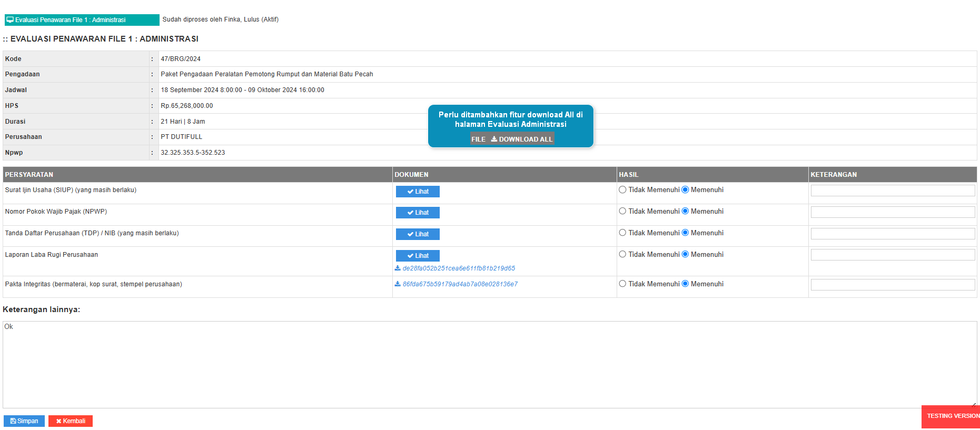This screenshot has width=980, height=430.
Task: View the NPWP document with Lihat
Action: pos(418,213)
